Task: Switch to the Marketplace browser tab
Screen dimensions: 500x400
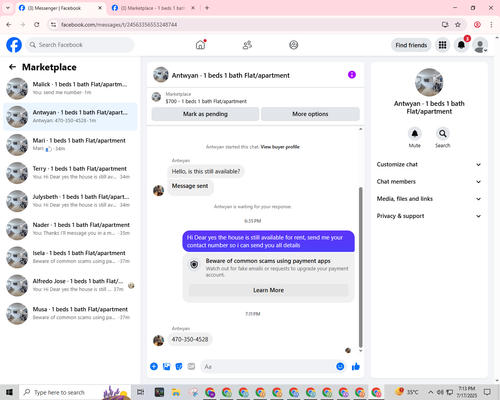Action: 153,8
